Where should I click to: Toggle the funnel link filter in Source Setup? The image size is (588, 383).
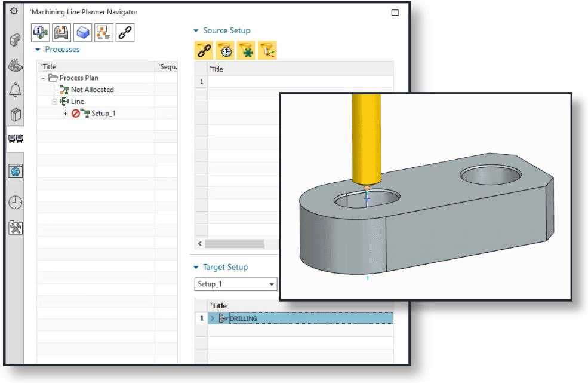(x=204, y=51)
